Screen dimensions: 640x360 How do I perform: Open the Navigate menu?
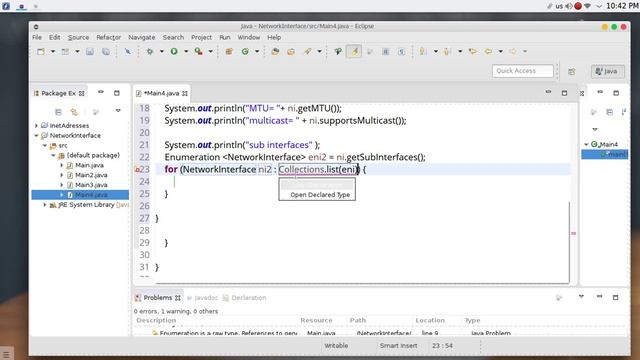(142, 37)
